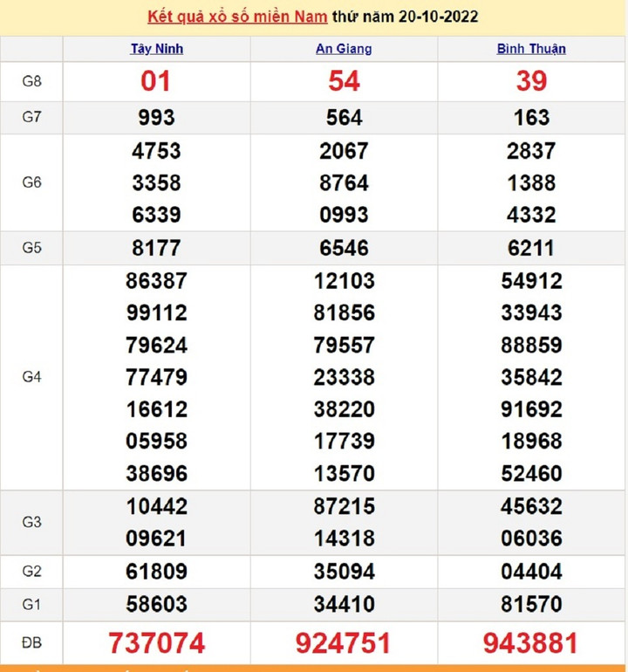Screen dimensions: 628x672
Task: Select the G2 result 35094
Action: (344, 572)
